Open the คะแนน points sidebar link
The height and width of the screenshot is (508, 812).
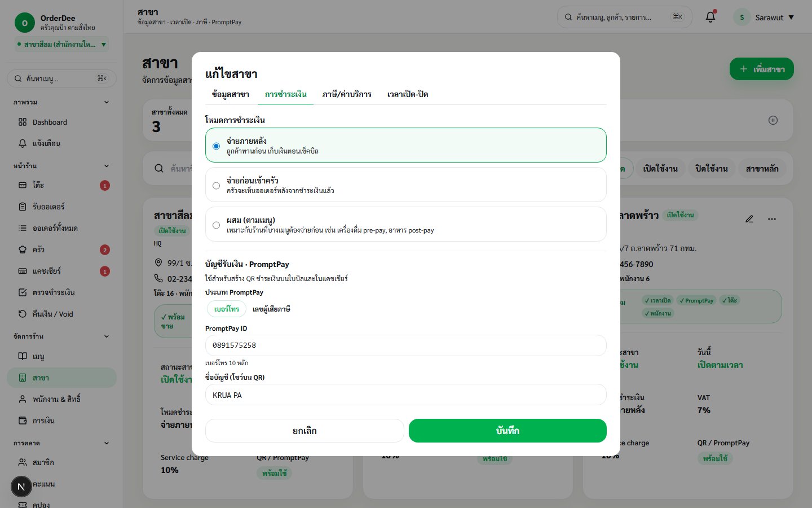pyautogui.click(x=61, y=484)
